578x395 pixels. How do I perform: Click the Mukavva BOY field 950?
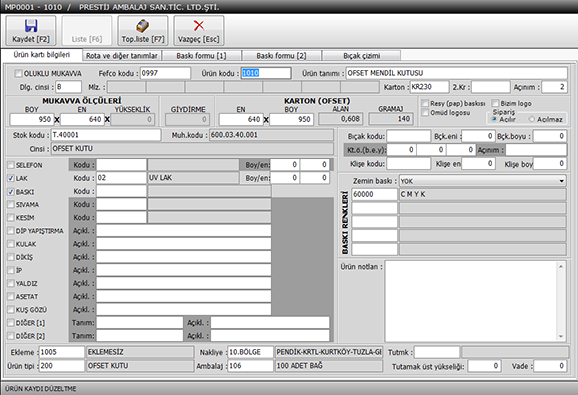click(x=32, y=119)
